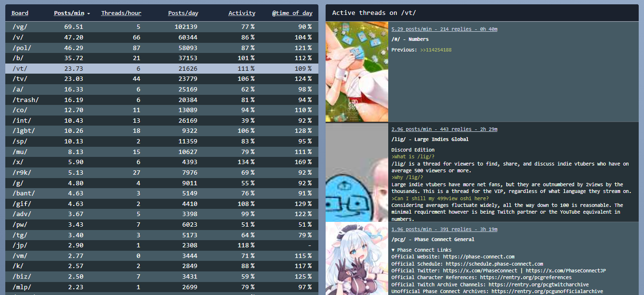Viewport: 644px width, 295px height.
Task: Click the >Why /lig/? quote line
Action: (407, 177)
